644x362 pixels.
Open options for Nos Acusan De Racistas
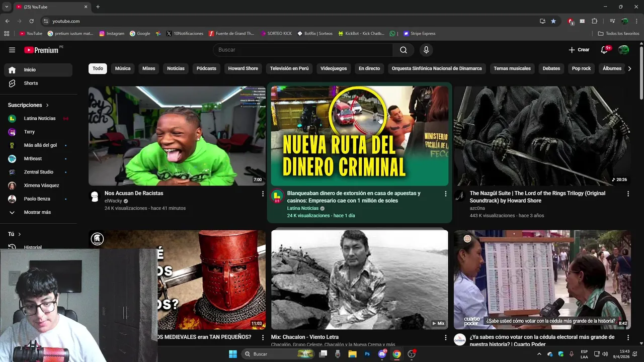coord(263,194)
